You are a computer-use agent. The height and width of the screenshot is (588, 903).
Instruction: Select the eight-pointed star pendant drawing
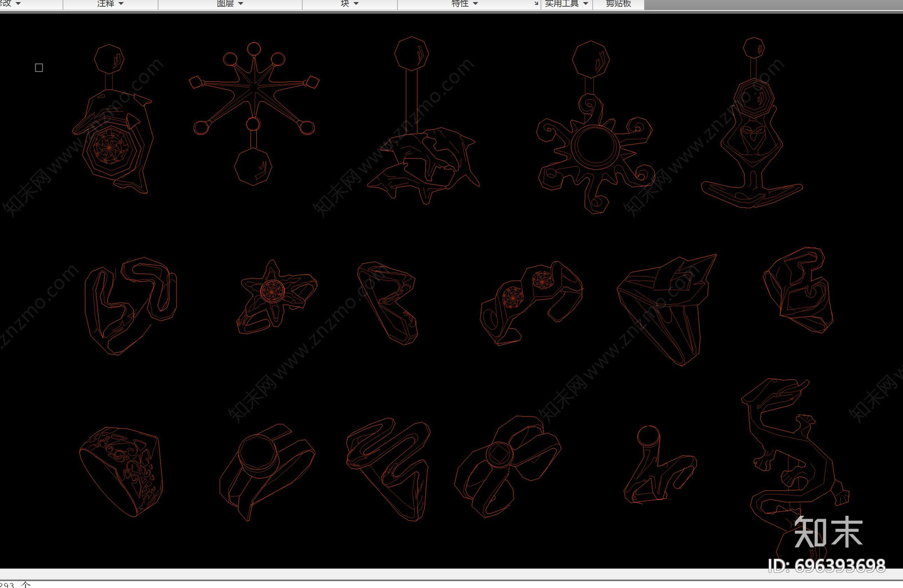(254, 113)
